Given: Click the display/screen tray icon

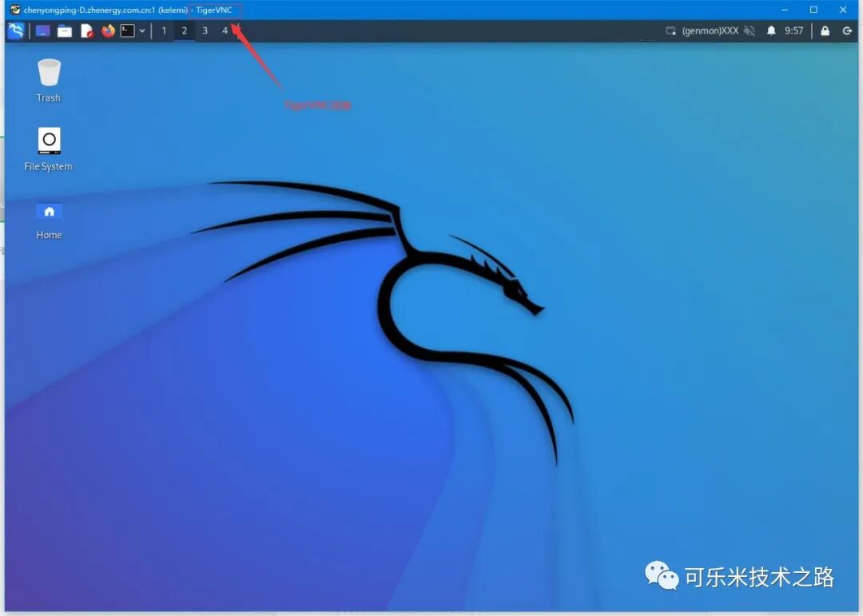Looking at the screenshot, I should pyautogui.click(x=670, y=31).
